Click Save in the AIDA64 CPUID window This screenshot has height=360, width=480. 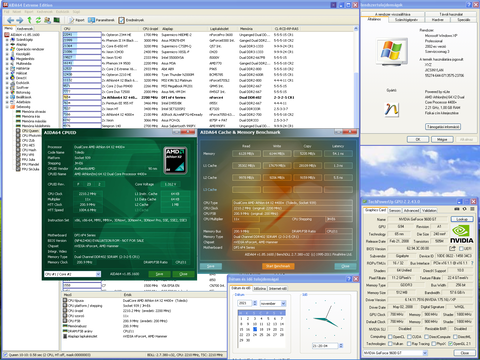coord(159,274)
